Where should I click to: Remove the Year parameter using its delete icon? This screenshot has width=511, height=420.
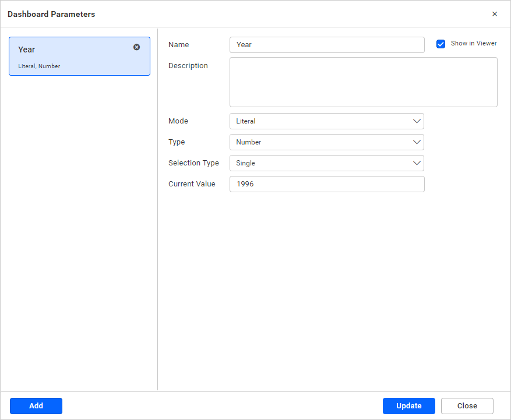136,47
